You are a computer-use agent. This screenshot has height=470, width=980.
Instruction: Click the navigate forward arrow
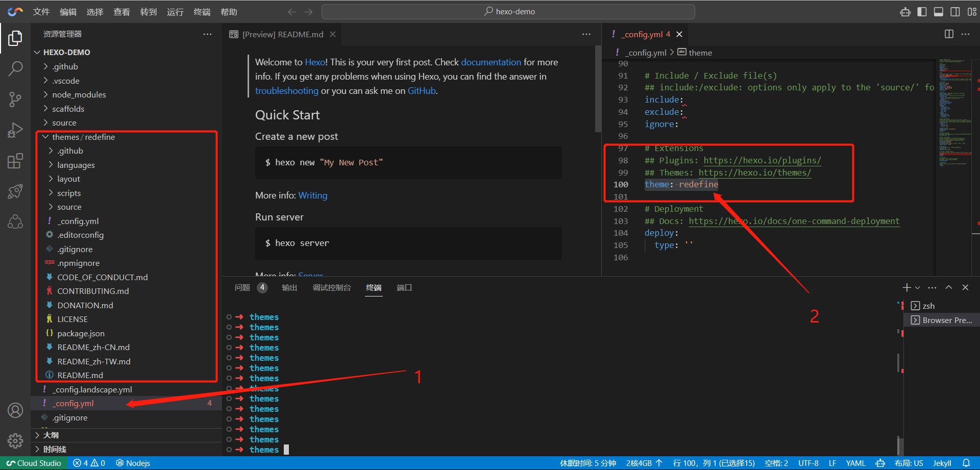tap(308, 12)
